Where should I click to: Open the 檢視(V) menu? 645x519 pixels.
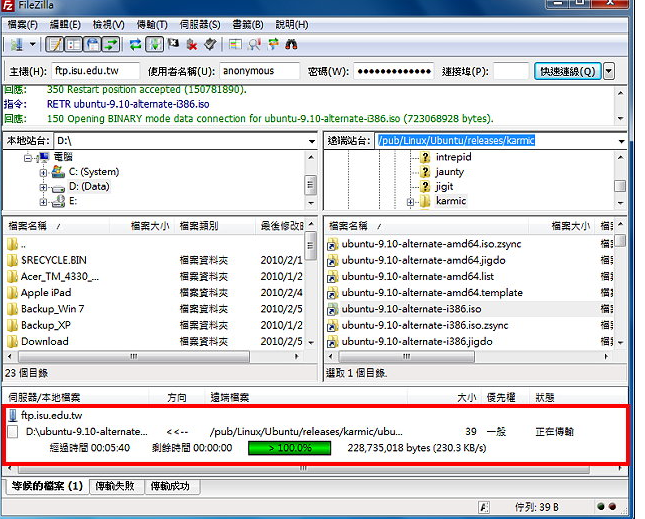(x=108, y=25)
